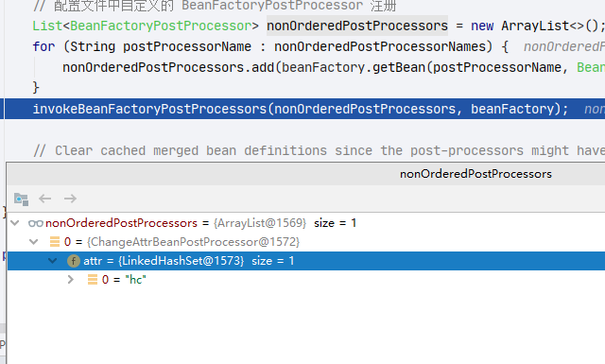The height and width of the screenshot is (364, 605).
Task: Collapse the nonOrderedPostProcessors root node
Action: [15, 223]
